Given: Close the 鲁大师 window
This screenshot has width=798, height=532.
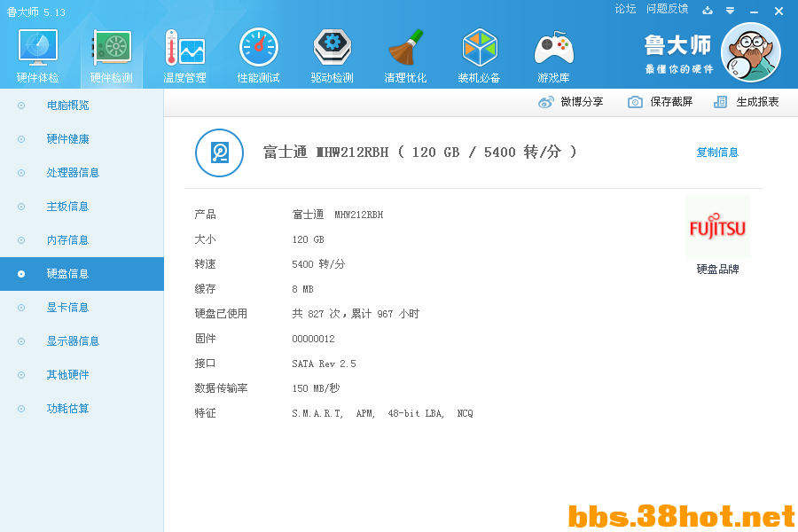Looking at the screenshot, I should (778, 11).
